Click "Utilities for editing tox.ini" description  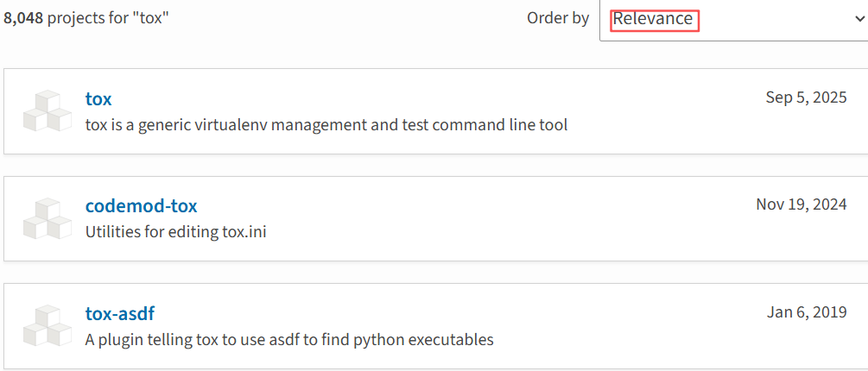(x=175, y=232)
